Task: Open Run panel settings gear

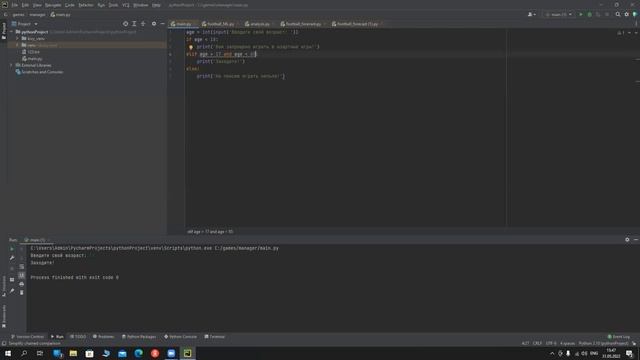Action: click(x=627, y=240)
